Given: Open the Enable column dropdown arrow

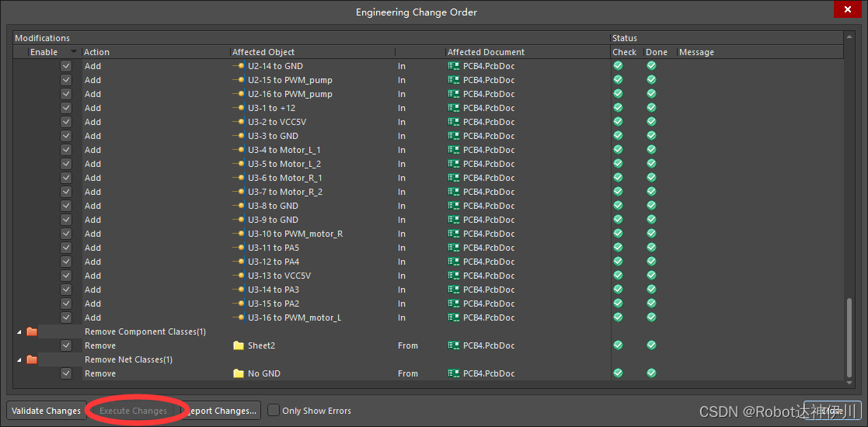Looking at the screenshot, I should tap(74, 52).
